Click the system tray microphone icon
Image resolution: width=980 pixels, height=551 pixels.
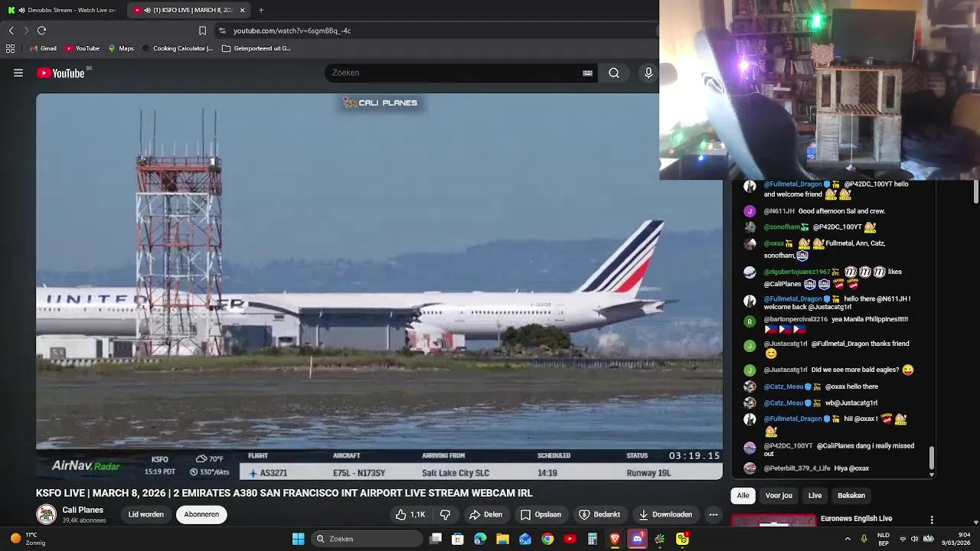[864, 539]
